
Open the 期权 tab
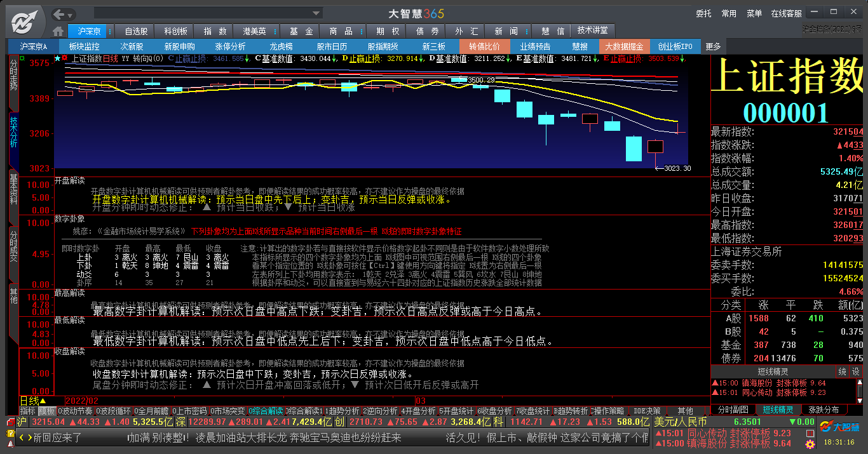(x=387, y=31)
